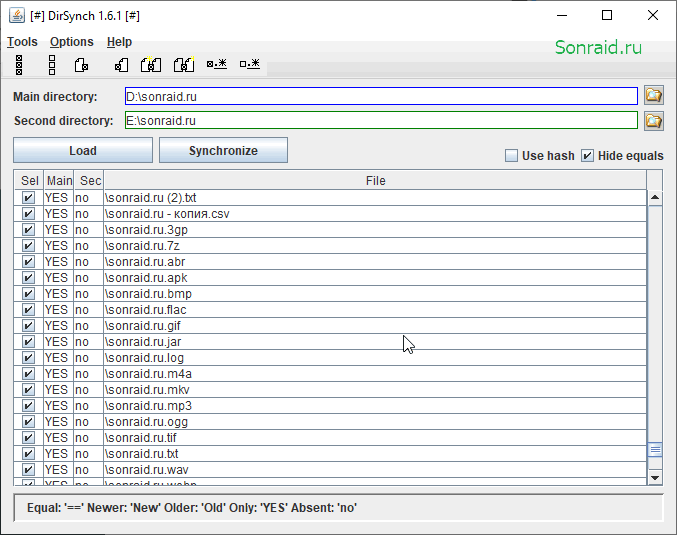Click the DirSynch Java icon in title bar
The image size is (677, 535).
coord(17,16)
